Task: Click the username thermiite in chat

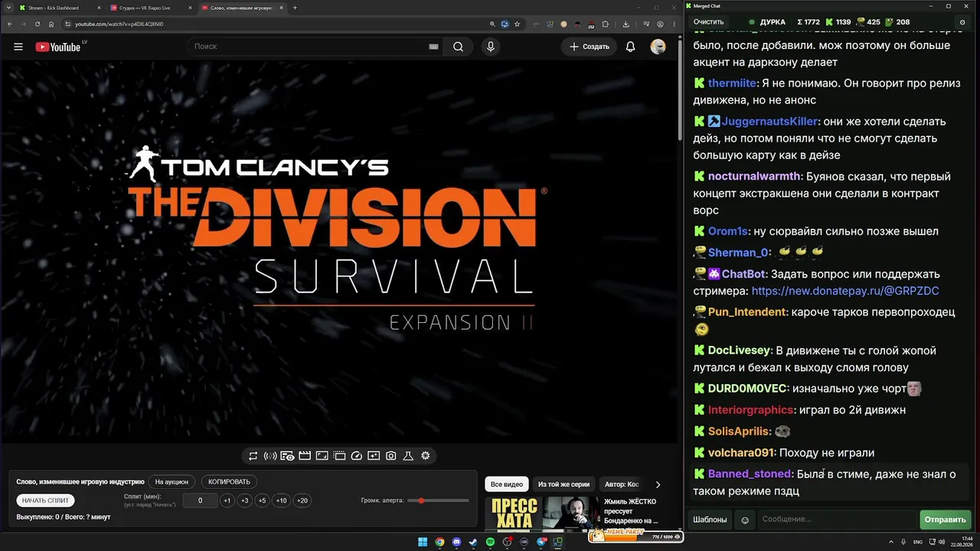Action: point(733,83)
